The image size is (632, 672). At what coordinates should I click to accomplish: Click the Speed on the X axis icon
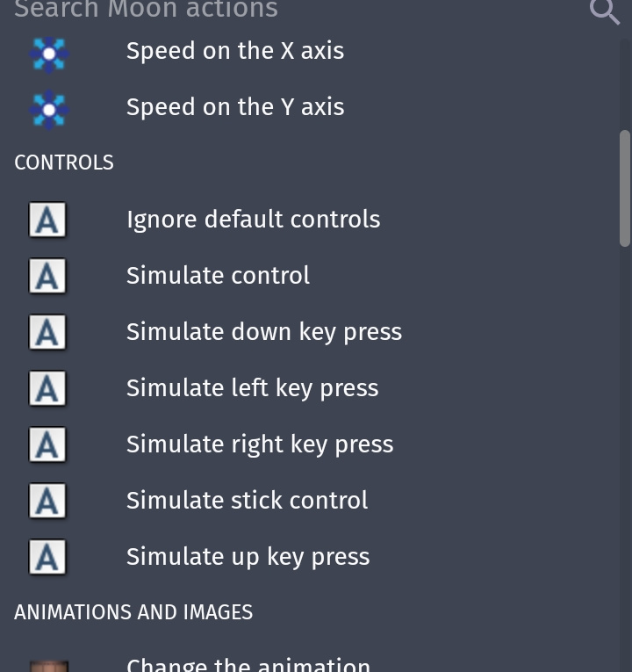49,54
